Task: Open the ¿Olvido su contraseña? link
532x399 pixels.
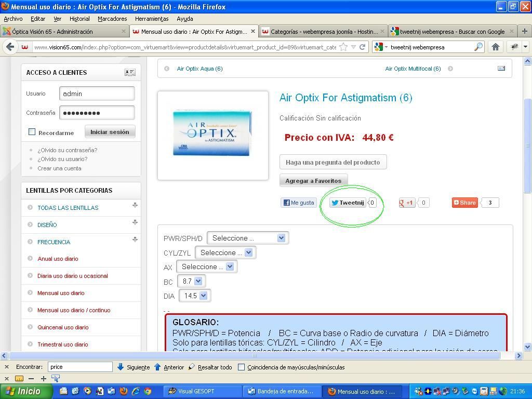Action: [67, 150]
